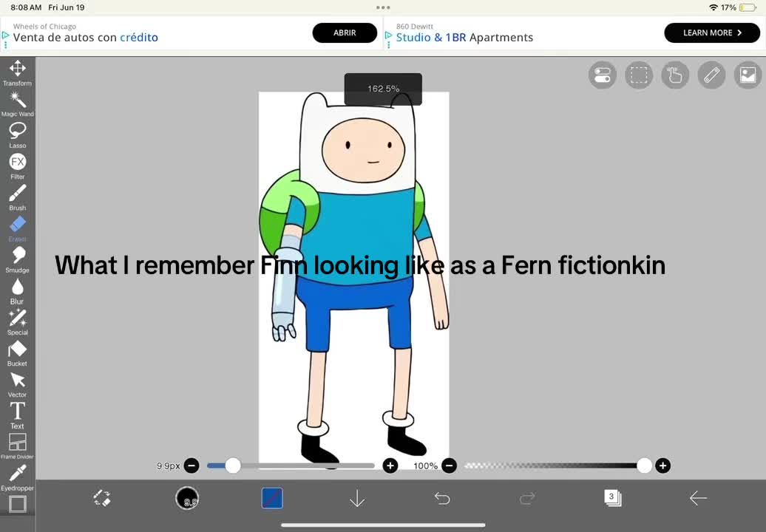Open the Studio & 1BR Apartments ad
Image resolution: width=766 pixels, height=532 pixels.
[464, 38]
